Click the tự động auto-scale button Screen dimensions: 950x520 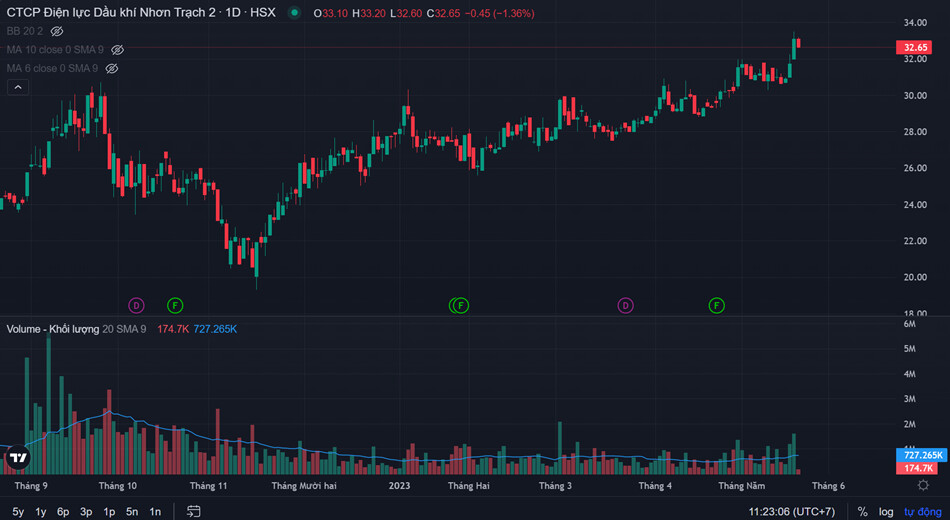pyautogui.click(x=924, y=511)
